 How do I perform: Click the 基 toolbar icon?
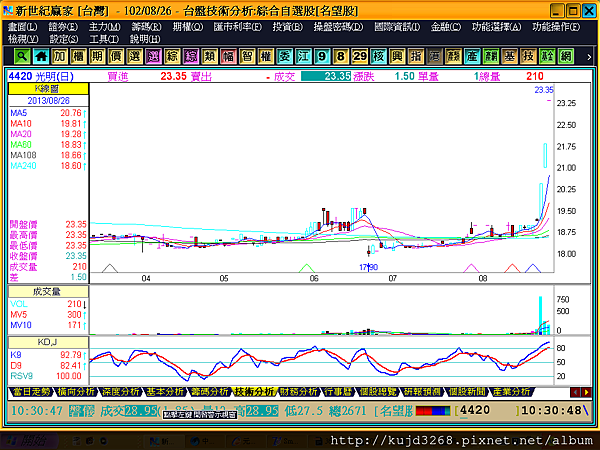(510, 57)
